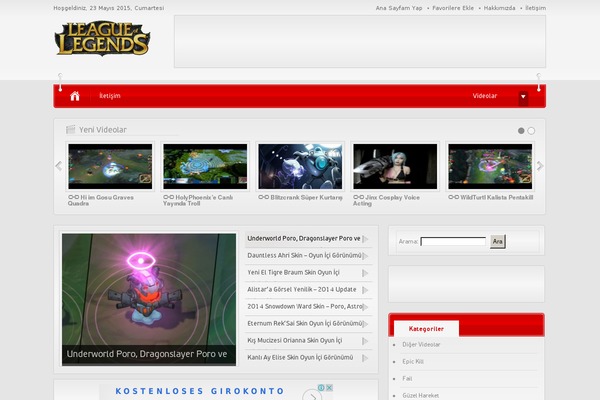600x400 pixels.
Task: Switch to the Kategoriler tab
Action: pyautogui.click(x=426, y=329)
